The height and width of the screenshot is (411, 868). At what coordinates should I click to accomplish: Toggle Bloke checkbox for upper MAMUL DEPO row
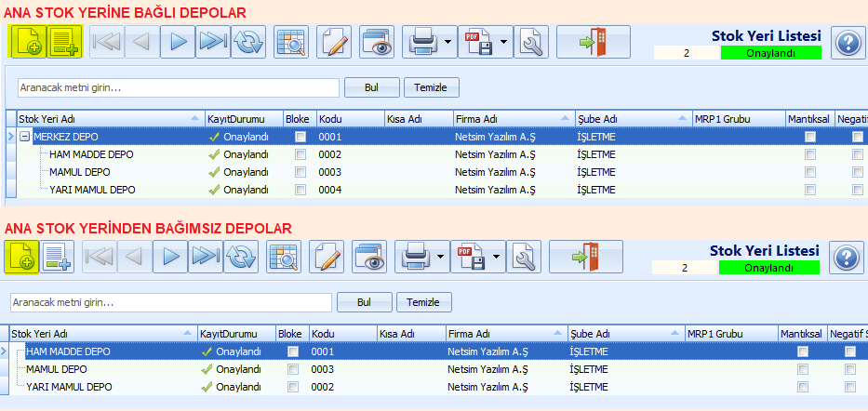(300, 172)
